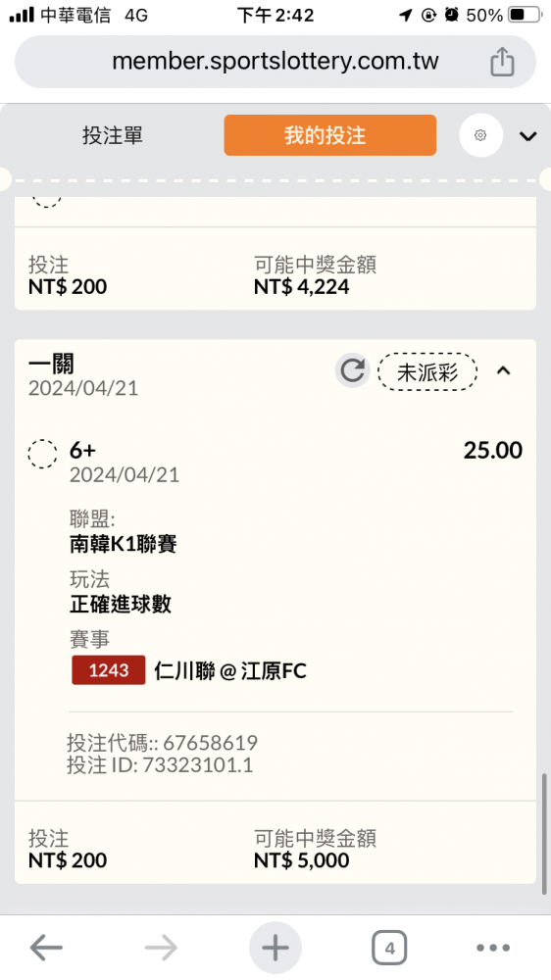
Task: Open the gear settings icon
Action: point(480,135)
